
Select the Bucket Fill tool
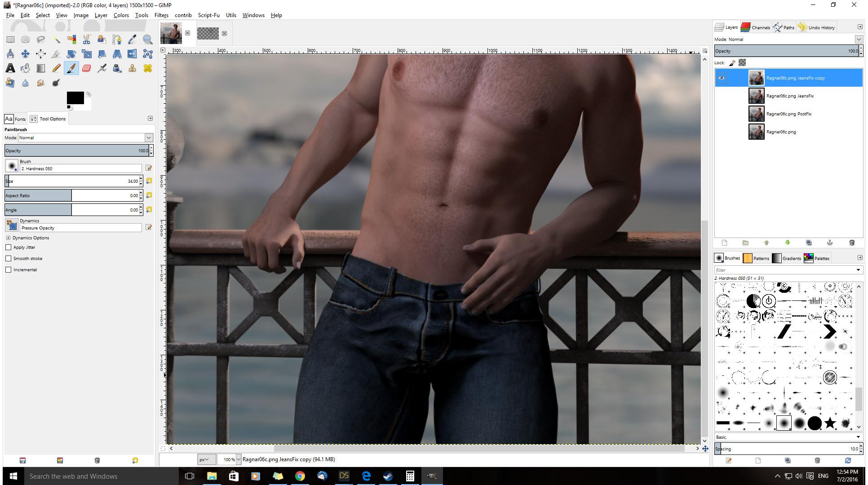[26, 68]
